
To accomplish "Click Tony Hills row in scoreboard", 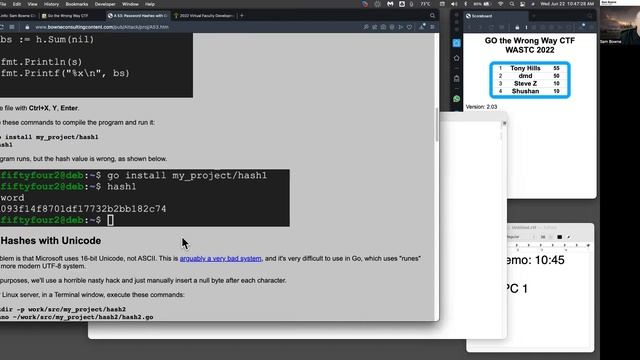I will [x=529, y=68].
